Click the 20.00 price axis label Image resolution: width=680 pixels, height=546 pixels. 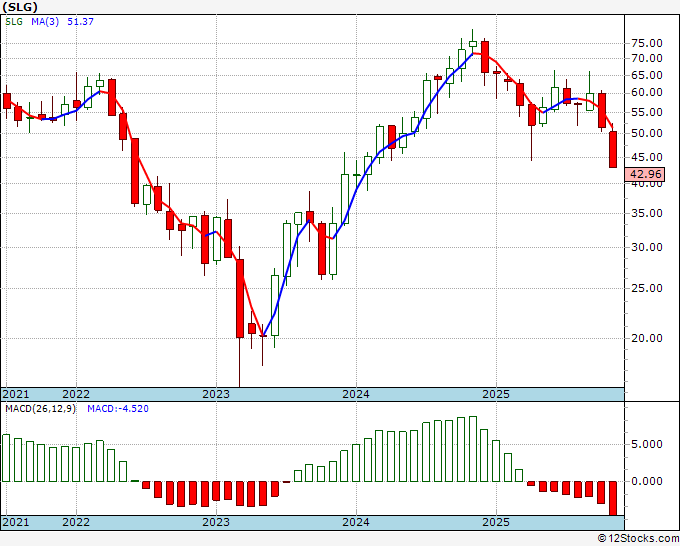(x=647, y=338)
